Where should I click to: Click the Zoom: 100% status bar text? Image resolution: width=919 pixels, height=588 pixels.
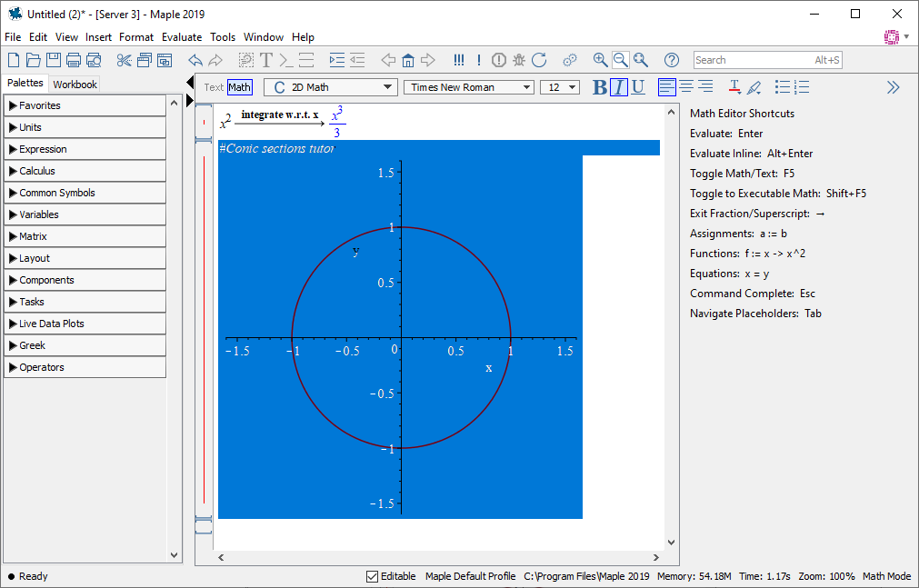(826, 576)
